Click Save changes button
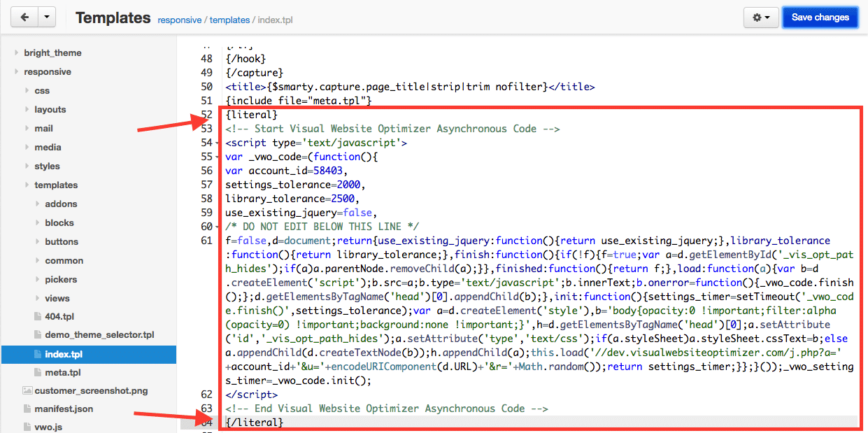Viewport: 868px width, 433px height. 820,17
